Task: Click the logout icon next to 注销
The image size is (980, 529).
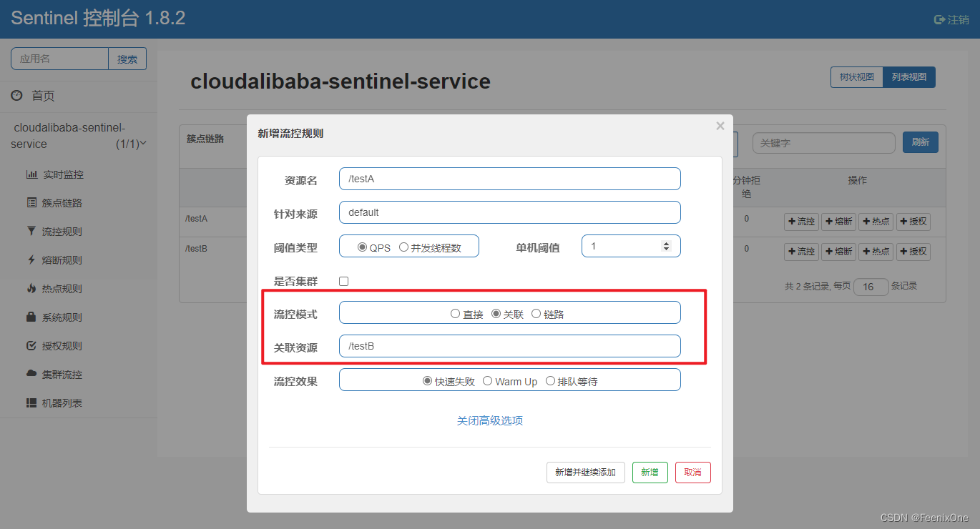Action: pos(939,20)
